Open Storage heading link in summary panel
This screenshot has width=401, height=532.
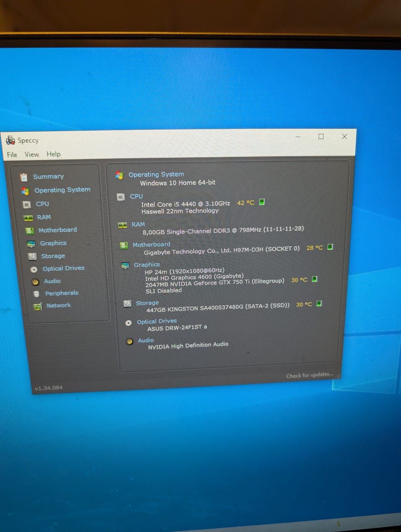(x=147, y=303)
